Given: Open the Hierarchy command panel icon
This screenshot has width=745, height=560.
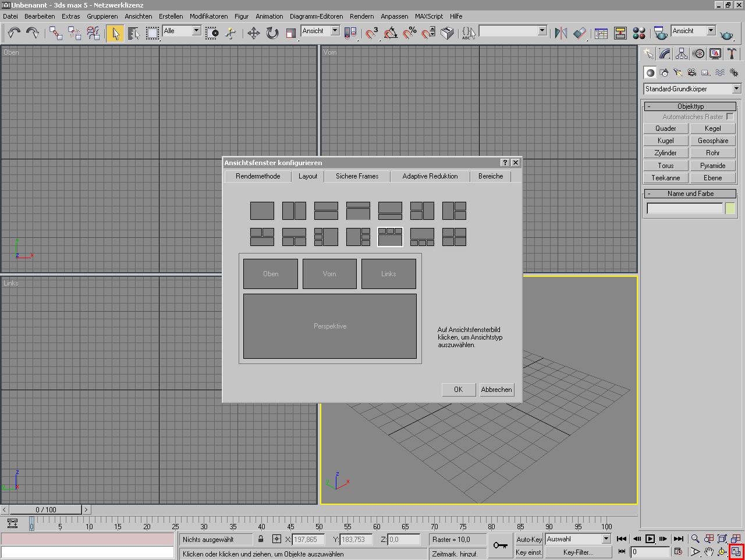Looking at the screenshot, I should pyautogui.click(x=682, y=54).
